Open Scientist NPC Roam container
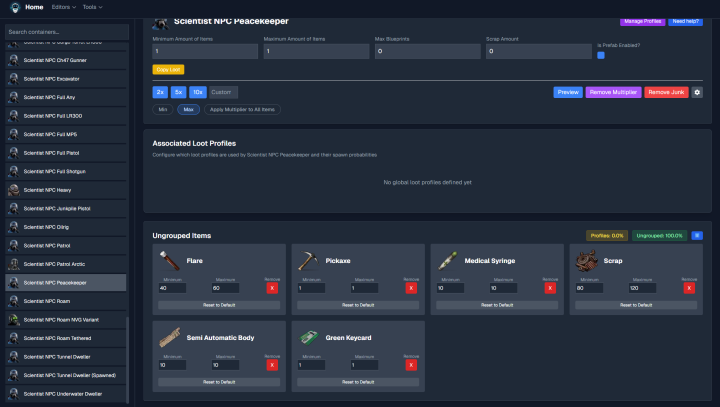Viewport: 720px width, 407px height. (66, 301)
